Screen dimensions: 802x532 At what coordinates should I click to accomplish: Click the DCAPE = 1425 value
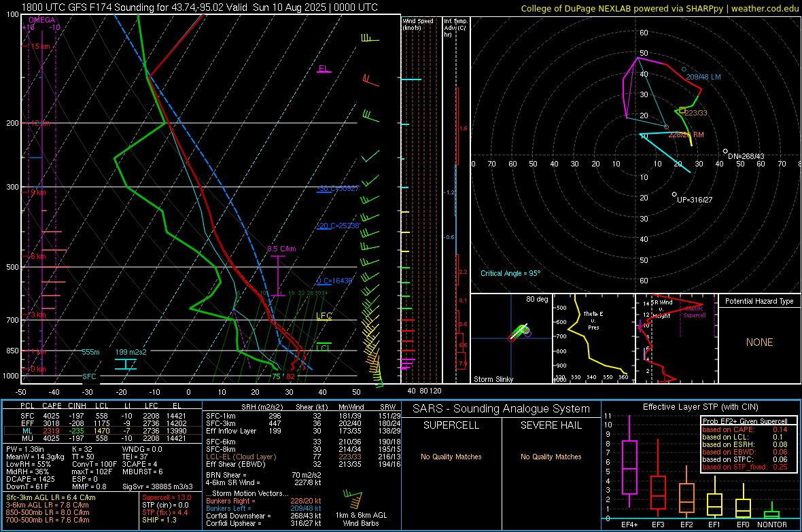(30, 479)
